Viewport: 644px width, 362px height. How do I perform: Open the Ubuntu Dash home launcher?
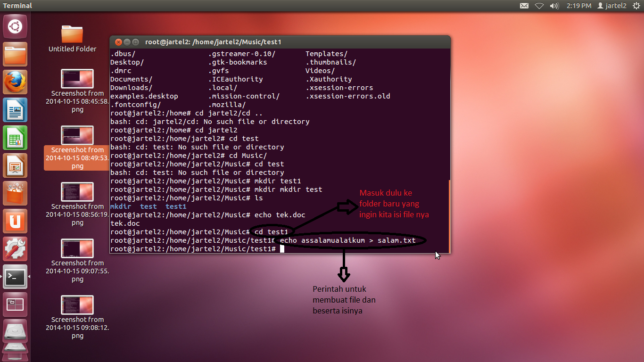tap(16, 26)
